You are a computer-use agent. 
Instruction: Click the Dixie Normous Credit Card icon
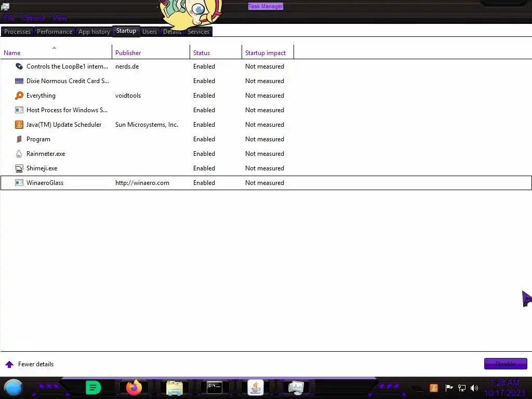[19, 81]
